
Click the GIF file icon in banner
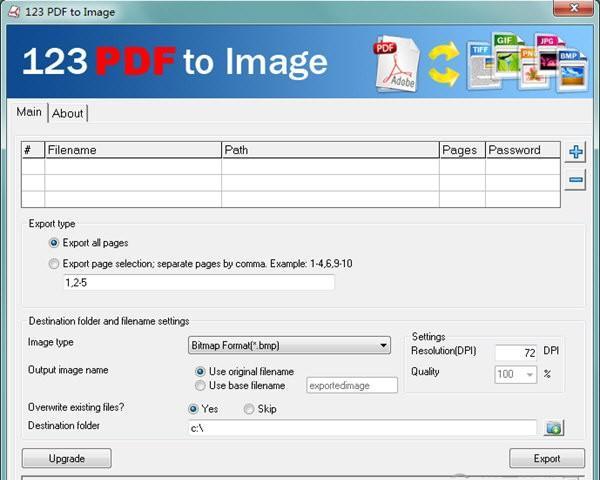coord(508,54)
